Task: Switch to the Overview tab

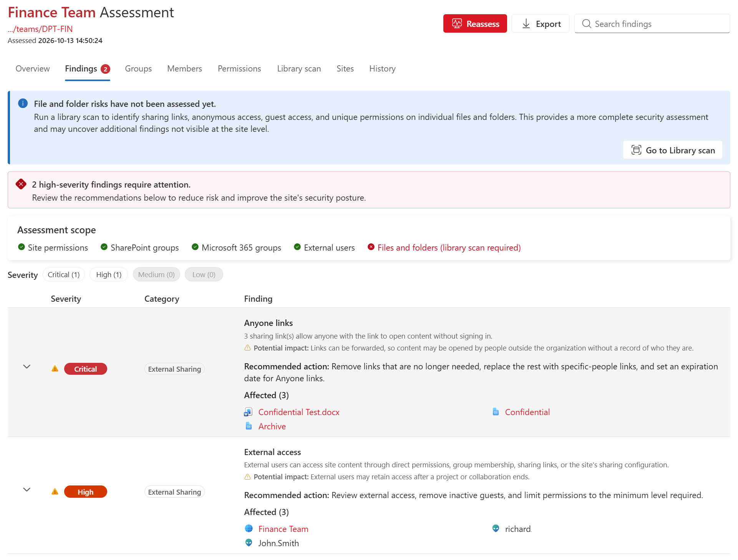Action: coord(33,68)
